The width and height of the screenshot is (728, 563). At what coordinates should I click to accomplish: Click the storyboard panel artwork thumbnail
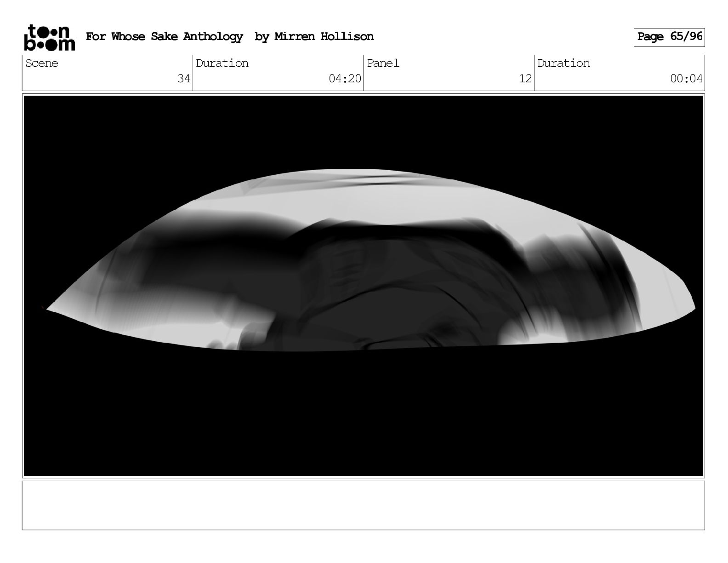point(364,286)
